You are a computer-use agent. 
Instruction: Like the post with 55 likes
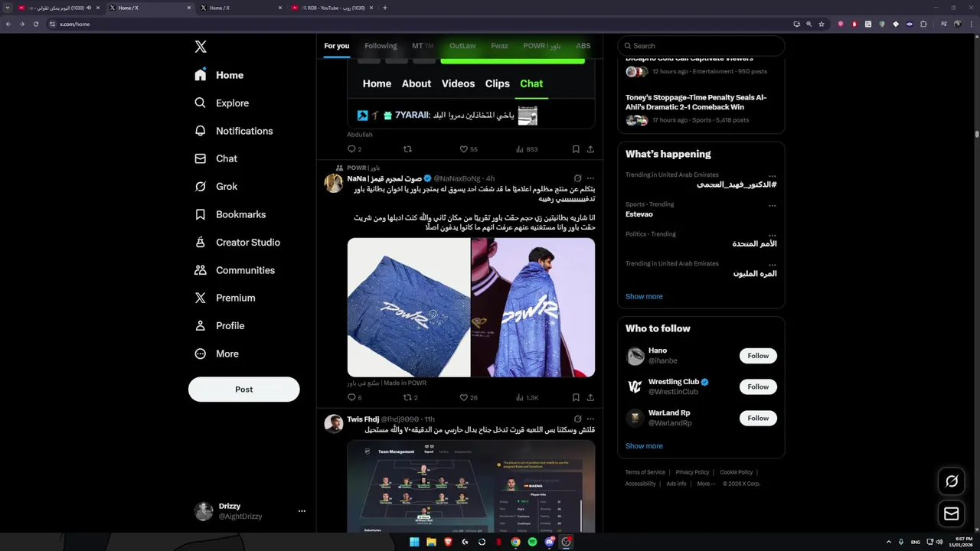[x=469, y=149]
